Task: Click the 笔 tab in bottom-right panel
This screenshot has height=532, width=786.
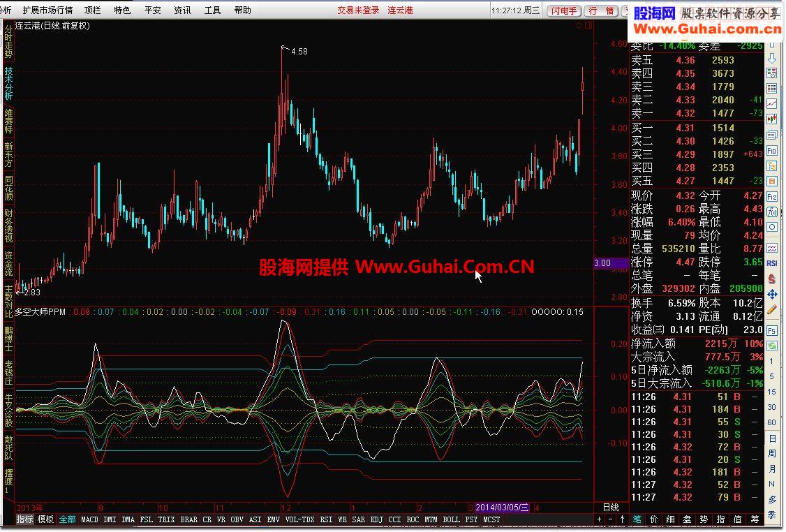Action: (637, 519)
